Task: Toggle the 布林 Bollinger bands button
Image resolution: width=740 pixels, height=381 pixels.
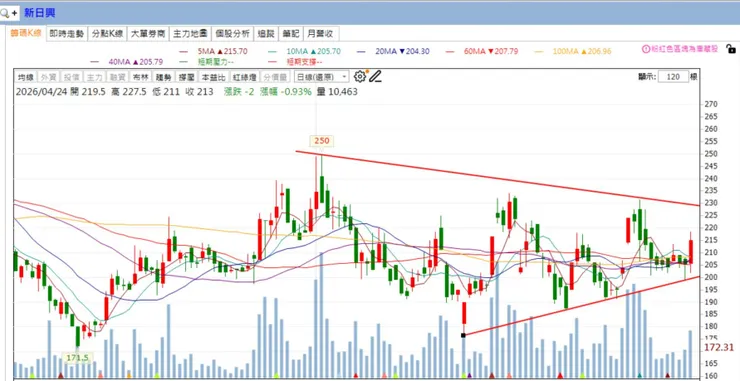Action: 141,77
